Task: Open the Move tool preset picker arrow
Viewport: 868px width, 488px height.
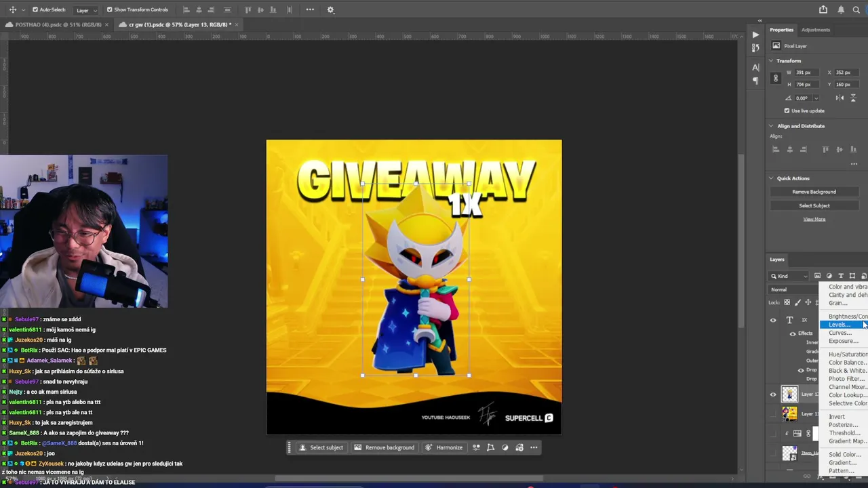Action: click(22, 10)
